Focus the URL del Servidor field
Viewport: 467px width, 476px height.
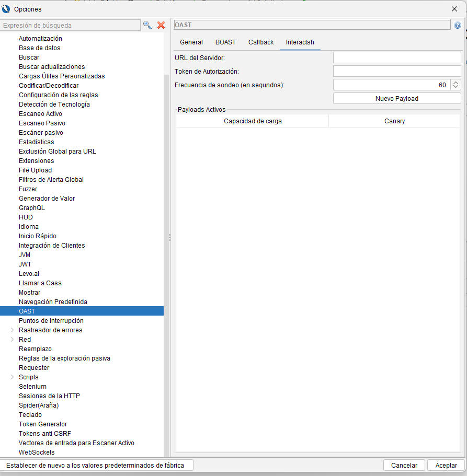[x=397, y=57]
